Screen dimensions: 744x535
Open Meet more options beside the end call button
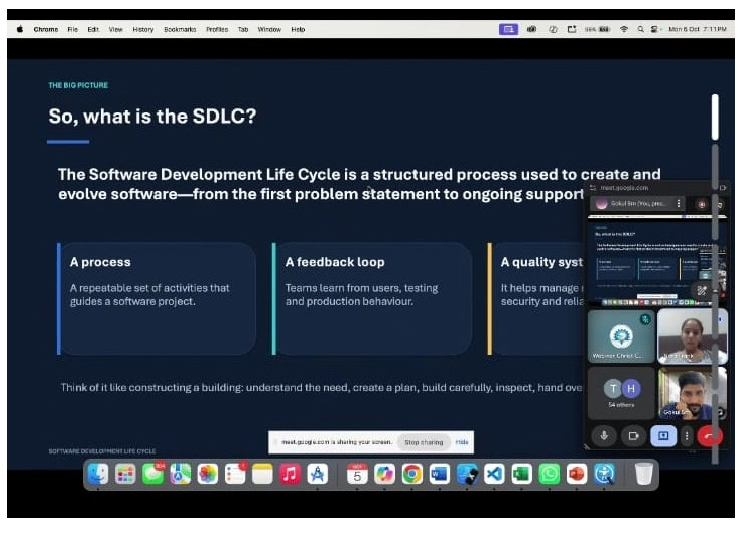point(687,436)
